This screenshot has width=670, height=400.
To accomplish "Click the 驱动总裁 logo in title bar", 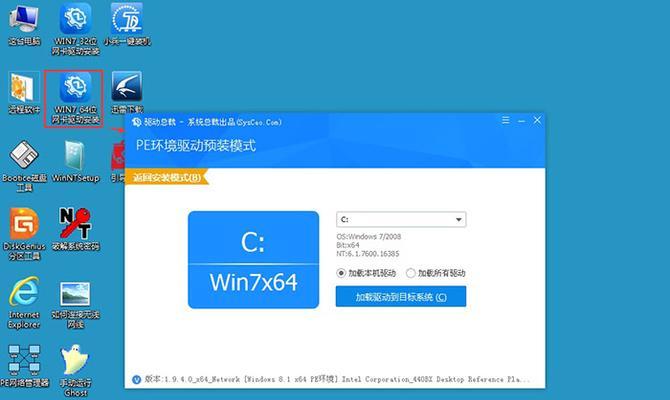I will 136,122.
